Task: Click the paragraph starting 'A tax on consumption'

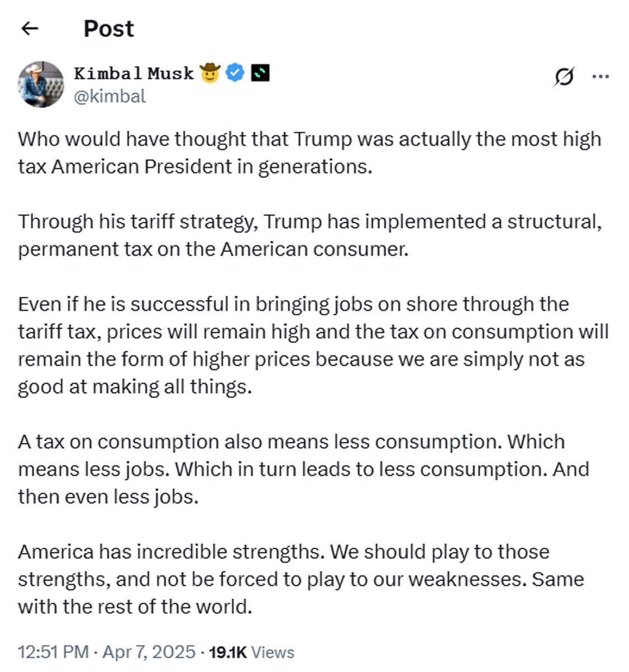Action: 303,469
